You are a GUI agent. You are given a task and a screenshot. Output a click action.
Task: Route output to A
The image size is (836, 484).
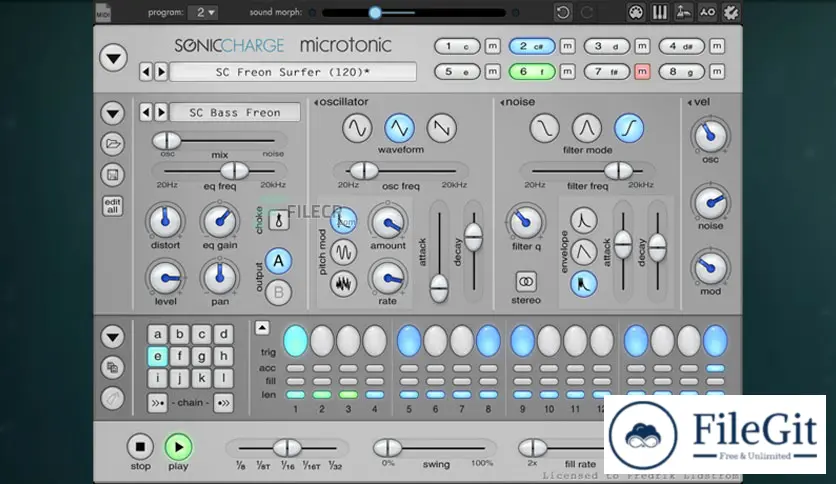[278, 261]
